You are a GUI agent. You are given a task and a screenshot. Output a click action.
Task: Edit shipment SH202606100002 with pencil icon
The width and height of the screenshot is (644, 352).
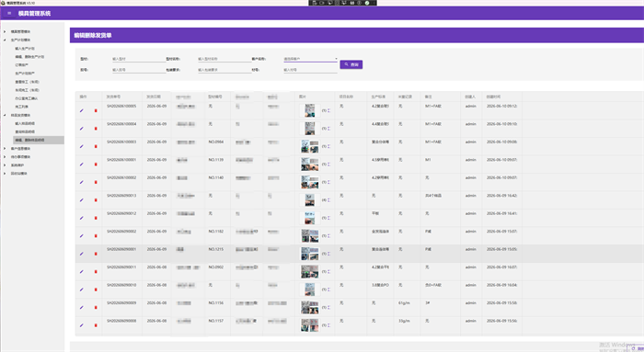pos(81,182)
